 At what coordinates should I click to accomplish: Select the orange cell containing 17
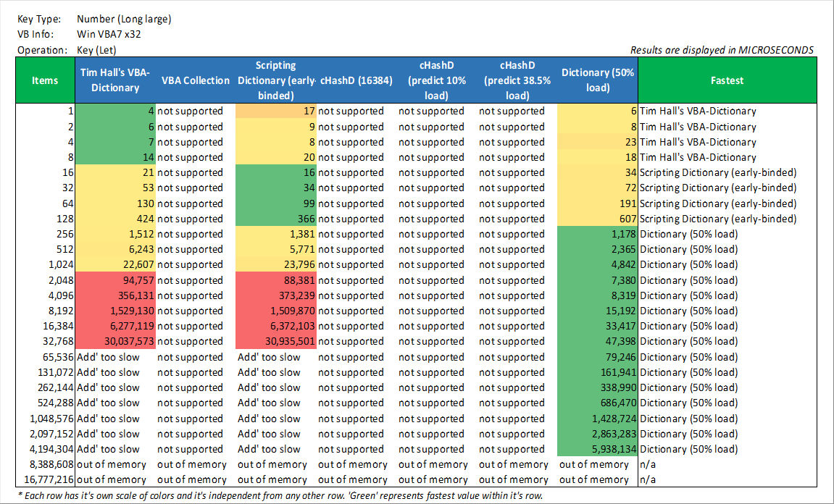[x=276, y=112]
